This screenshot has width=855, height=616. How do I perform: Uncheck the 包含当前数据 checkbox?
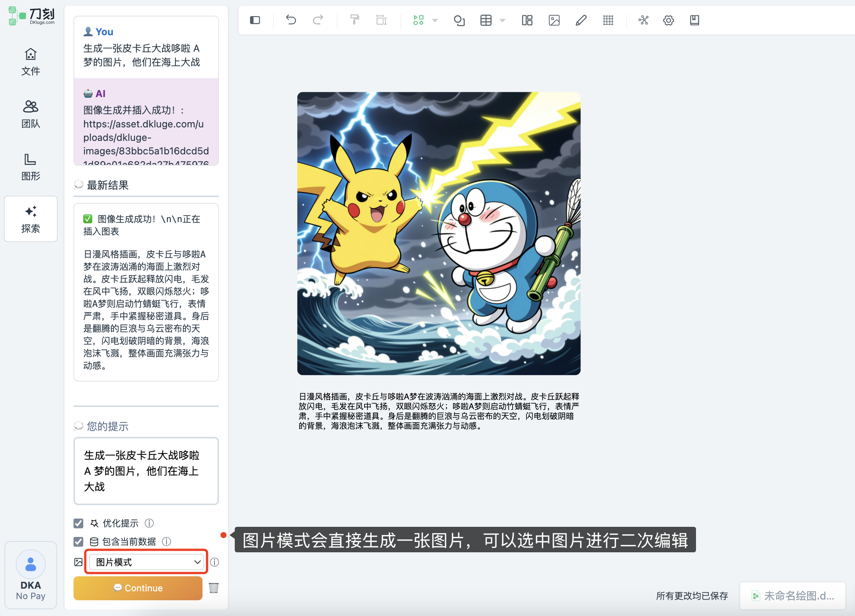tap(78, 542)
